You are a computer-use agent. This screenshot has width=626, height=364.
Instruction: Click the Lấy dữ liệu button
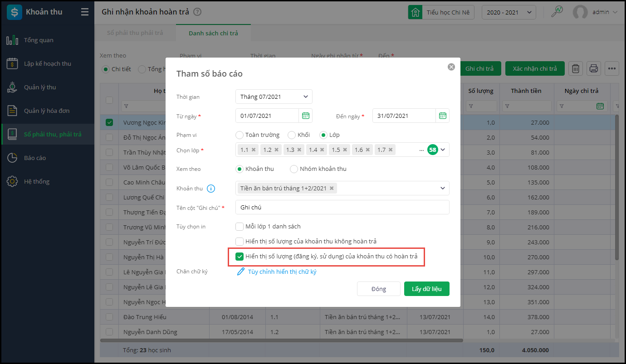(x=426, y=289)
